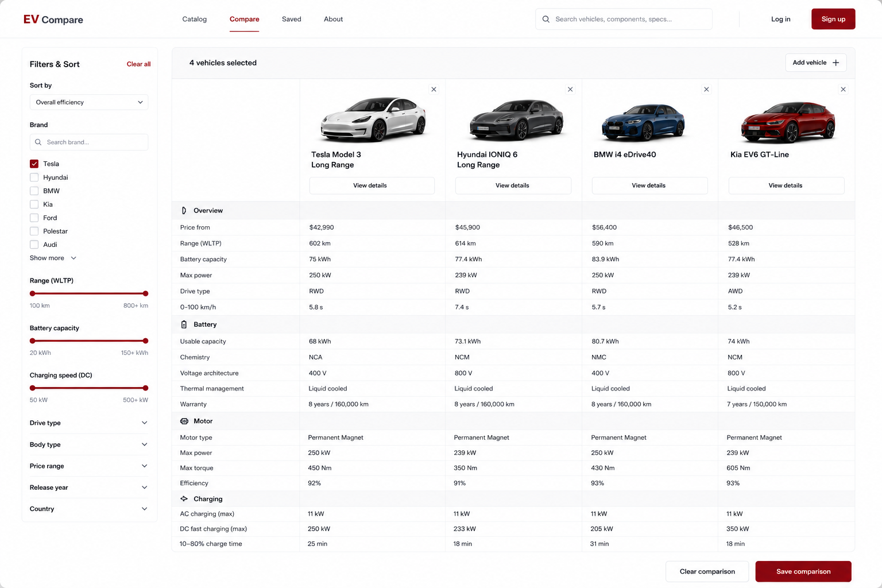Click the blue BMW i4 image
The image size is (882, 588).
pos(643,122)
